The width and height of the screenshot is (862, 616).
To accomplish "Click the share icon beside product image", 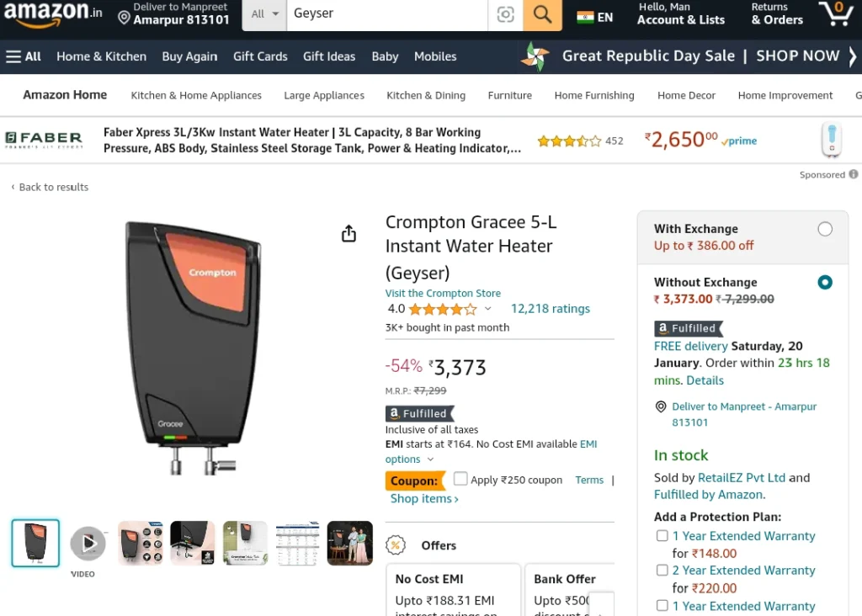I will [x=349, y=234].
